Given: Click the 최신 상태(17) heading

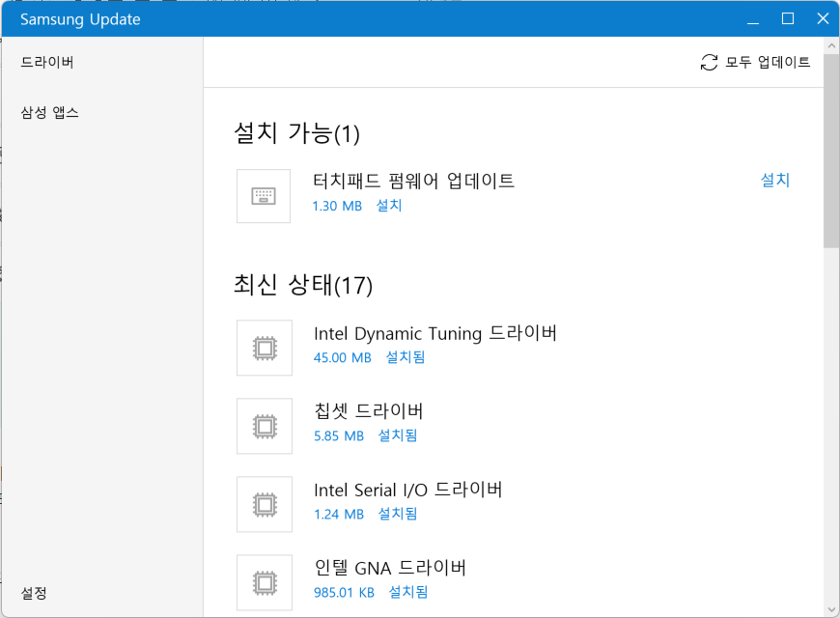Looking at the screenshot, I should pos(303,285).
